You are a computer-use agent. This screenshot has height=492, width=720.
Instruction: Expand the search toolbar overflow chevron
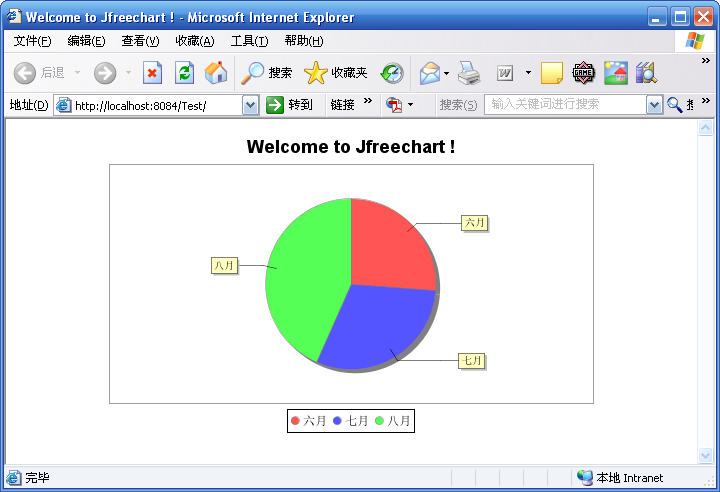[706, 100]
